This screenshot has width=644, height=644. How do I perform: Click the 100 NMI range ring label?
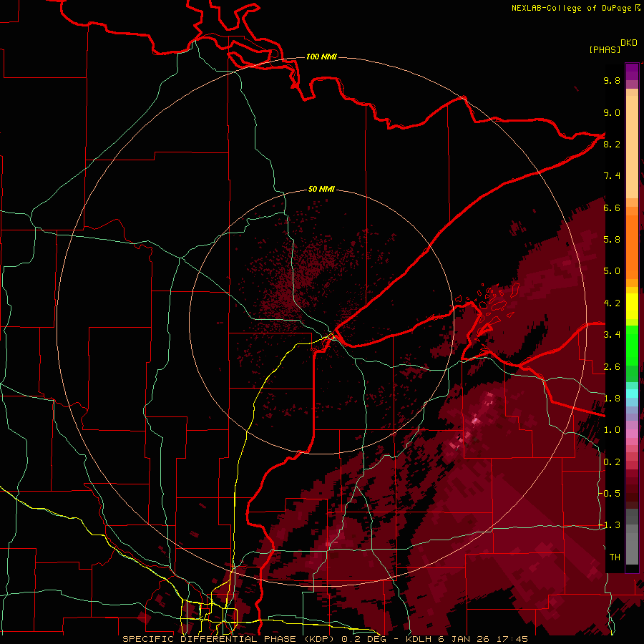point(321,57)
